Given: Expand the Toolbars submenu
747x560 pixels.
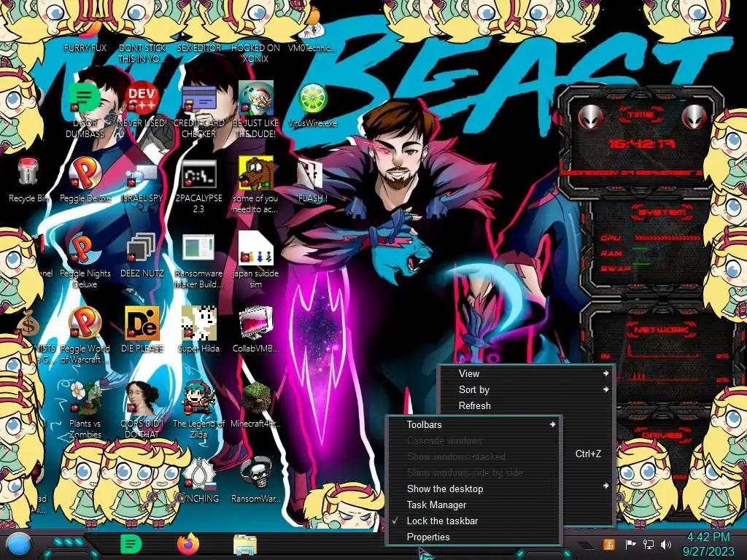Looking at the screenshot, I should [x=474, y=424].
